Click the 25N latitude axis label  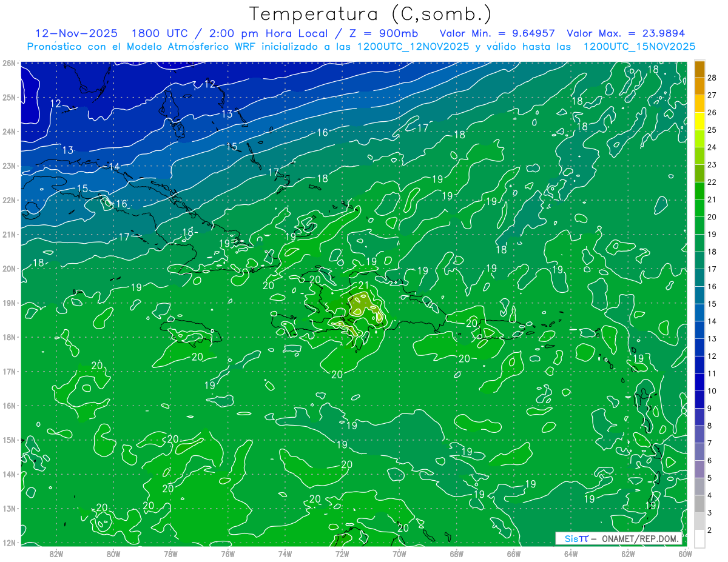[x=9, y=98]
